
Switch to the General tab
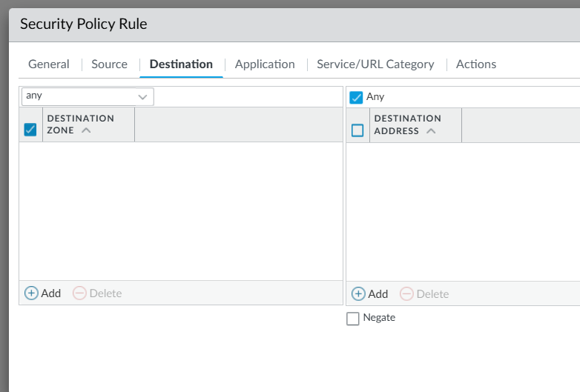[x=49, y=64]
